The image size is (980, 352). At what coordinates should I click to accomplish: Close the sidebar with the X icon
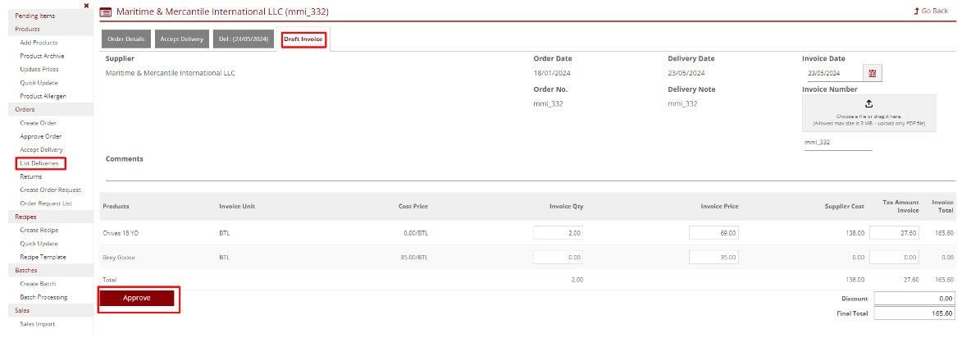tap(86, 6)
